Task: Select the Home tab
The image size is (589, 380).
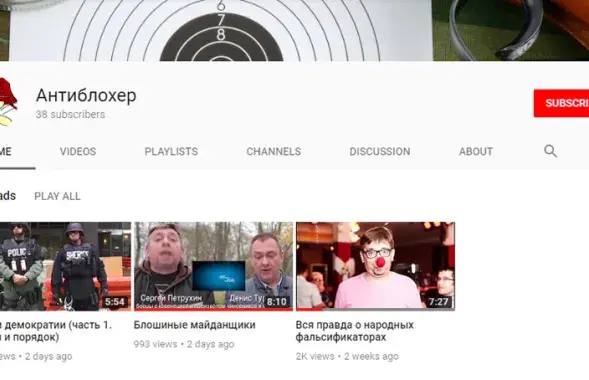Action: point(6,151)
